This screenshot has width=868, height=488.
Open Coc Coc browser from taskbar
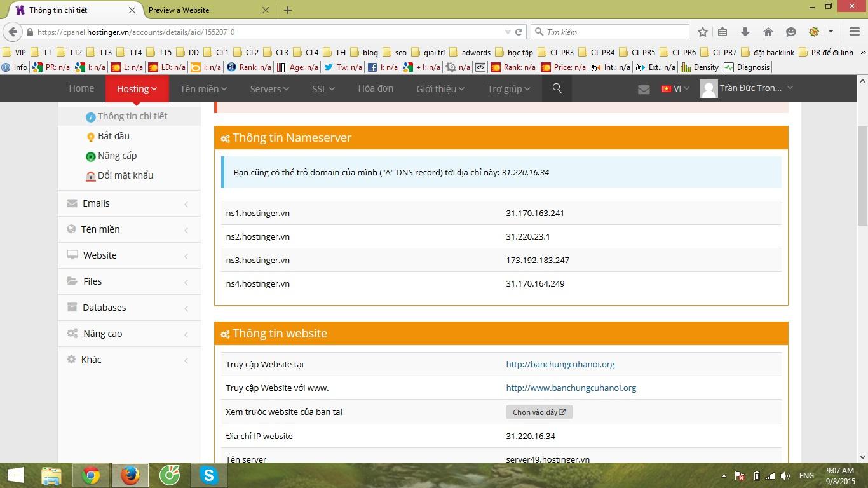[169, 475]
